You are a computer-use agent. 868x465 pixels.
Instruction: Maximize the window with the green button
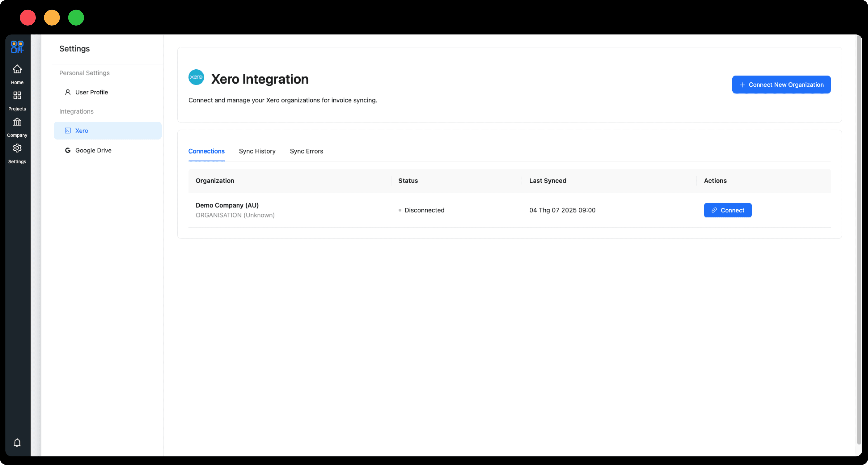click(x=76, y=18)
